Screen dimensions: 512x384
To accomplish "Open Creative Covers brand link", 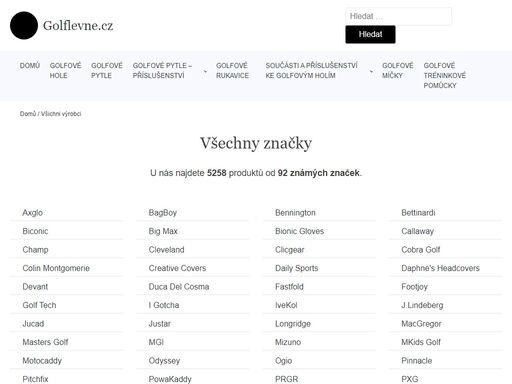I will [x=177, y=268].
